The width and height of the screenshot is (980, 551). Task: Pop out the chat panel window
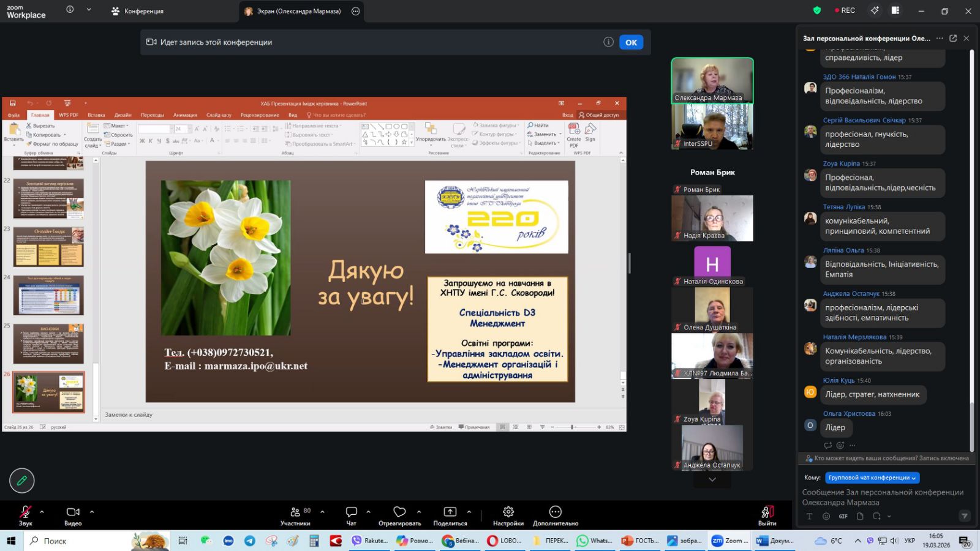[x=953, y=38]
